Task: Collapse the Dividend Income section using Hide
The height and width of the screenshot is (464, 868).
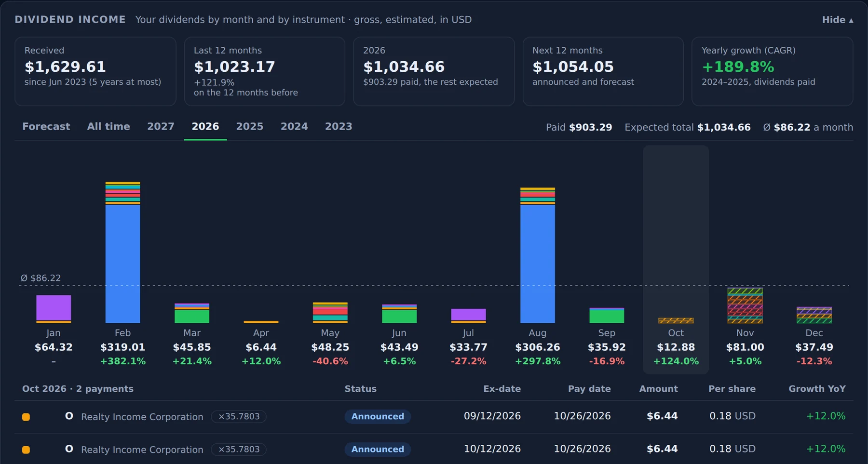Action: point(838,20)
